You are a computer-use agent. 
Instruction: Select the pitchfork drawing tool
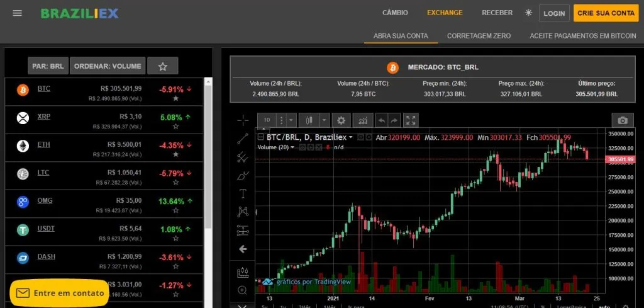point(243,157)
